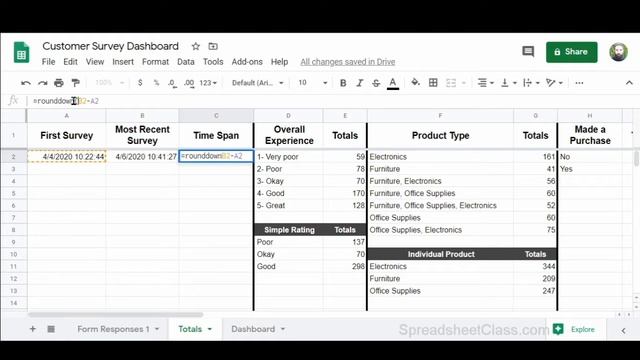This screenshot has height=360, width=640.
Task: Open the Dashboard tab dropdown arrow
Action: tap(283, 329)
